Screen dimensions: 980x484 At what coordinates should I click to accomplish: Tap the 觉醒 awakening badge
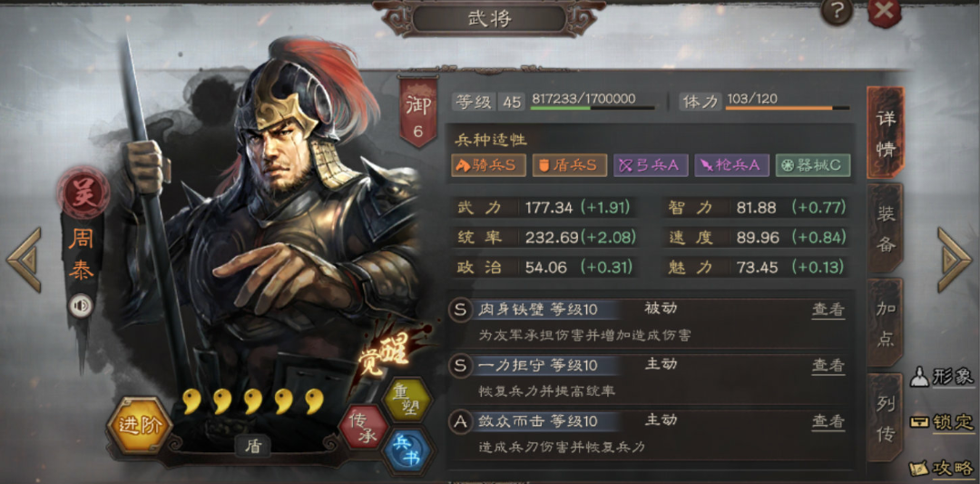coord(385,354)
